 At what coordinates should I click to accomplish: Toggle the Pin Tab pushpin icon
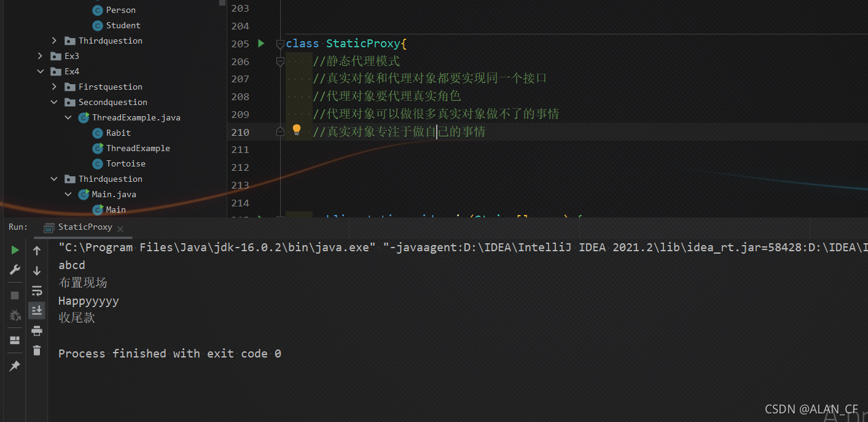click(x=15, y=365)
